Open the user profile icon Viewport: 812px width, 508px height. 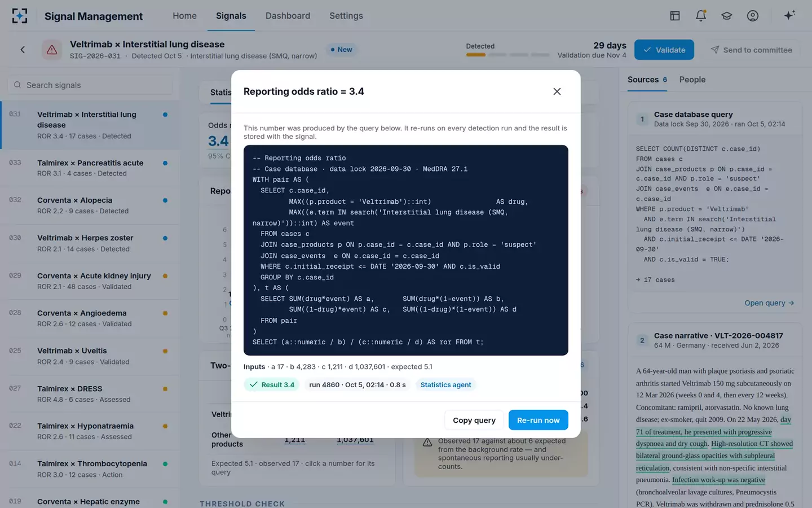coord(753,16)
